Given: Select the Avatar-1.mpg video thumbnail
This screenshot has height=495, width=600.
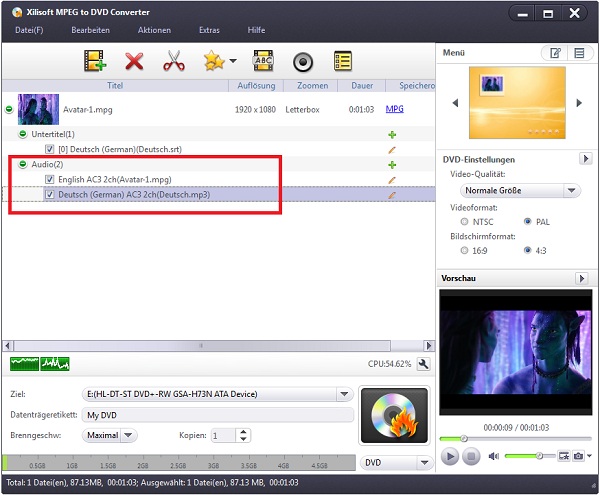Looking at the screenshot, I should coord(39,109).
